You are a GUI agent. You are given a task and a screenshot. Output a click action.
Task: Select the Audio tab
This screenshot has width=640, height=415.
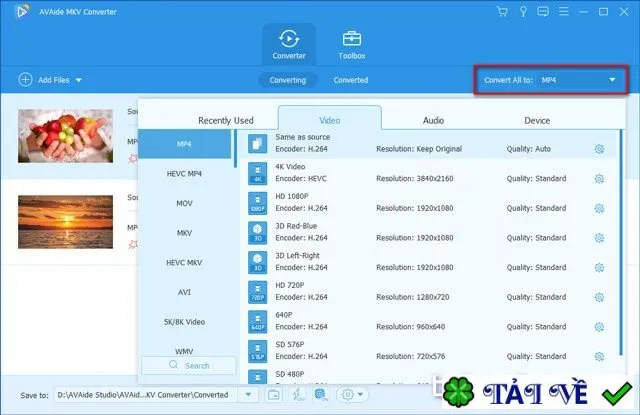(x=433, y=120)
